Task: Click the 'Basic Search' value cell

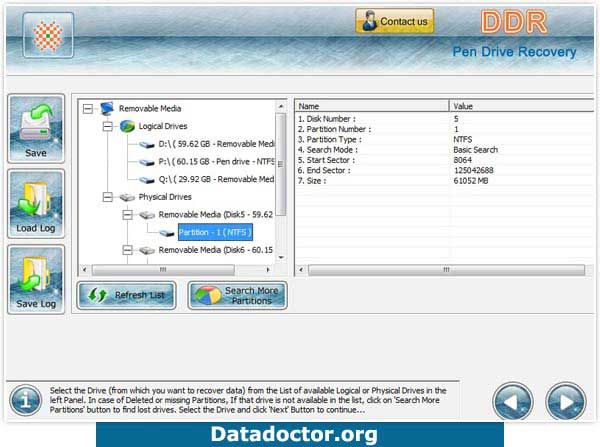Action: tap(476, 150)
